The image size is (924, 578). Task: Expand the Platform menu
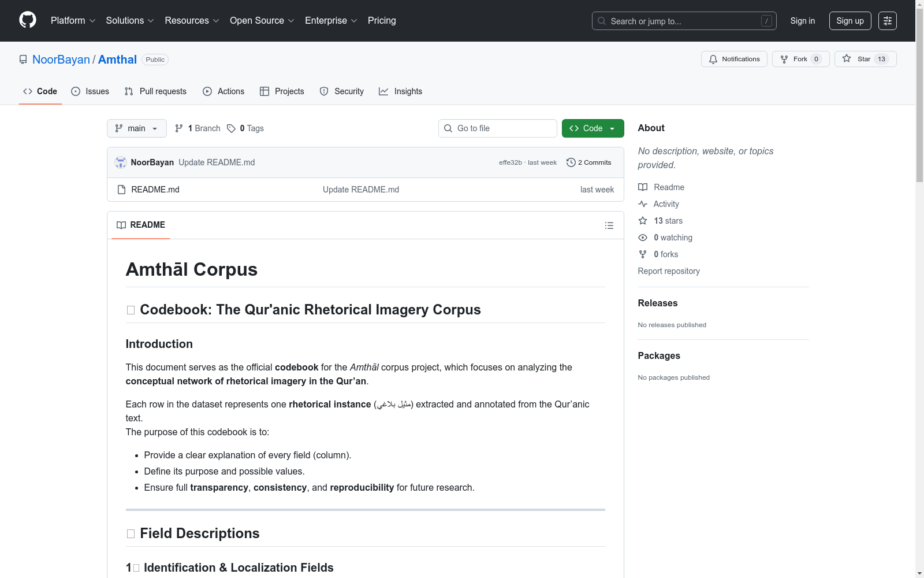[73, 21]
